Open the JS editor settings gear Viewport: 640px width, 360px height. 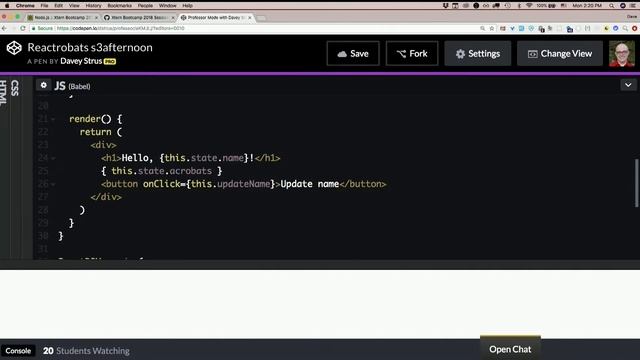point(44,85)
